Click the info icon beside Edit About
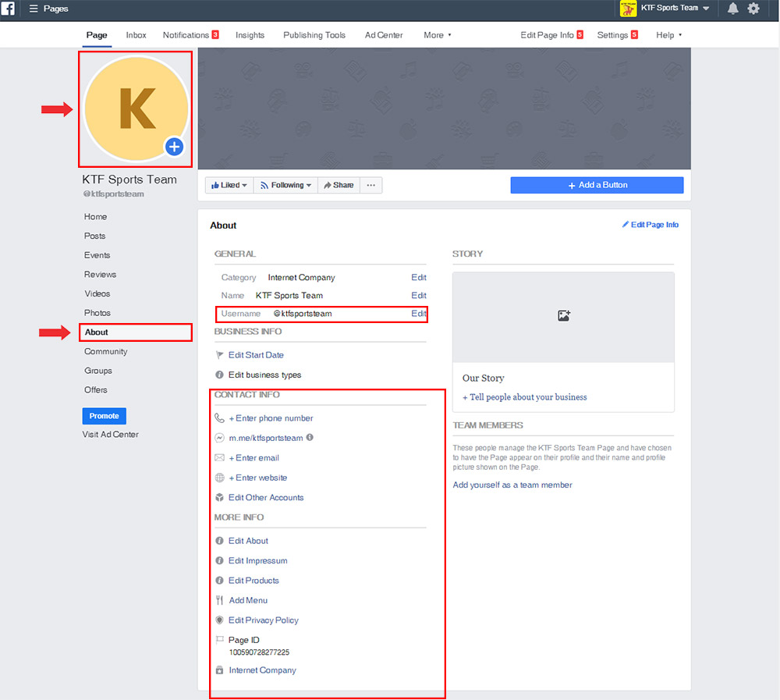The width and height of the screenshot is (780, 700). pyautogui.click(x=219, y=541)
